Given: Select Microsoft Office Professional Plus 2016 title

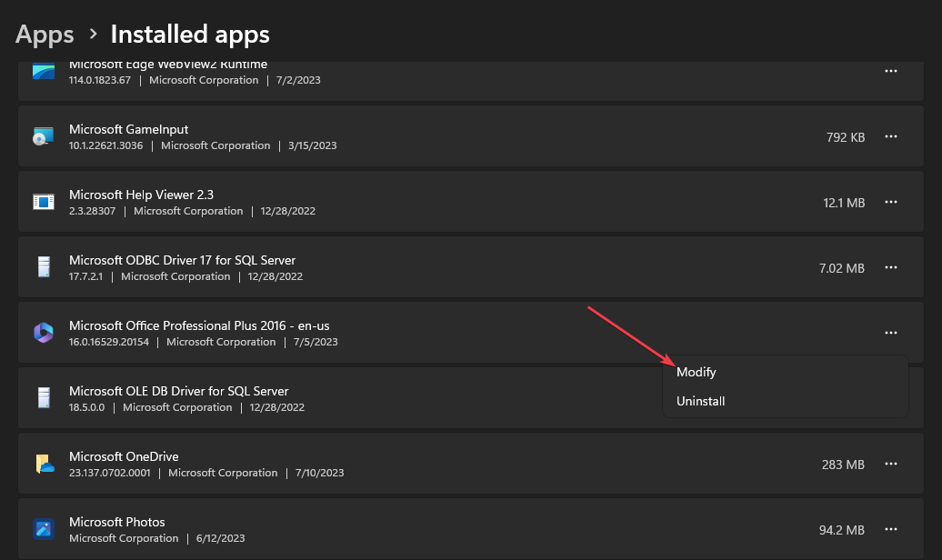Looking at the screenshot, I should (199, 325).
